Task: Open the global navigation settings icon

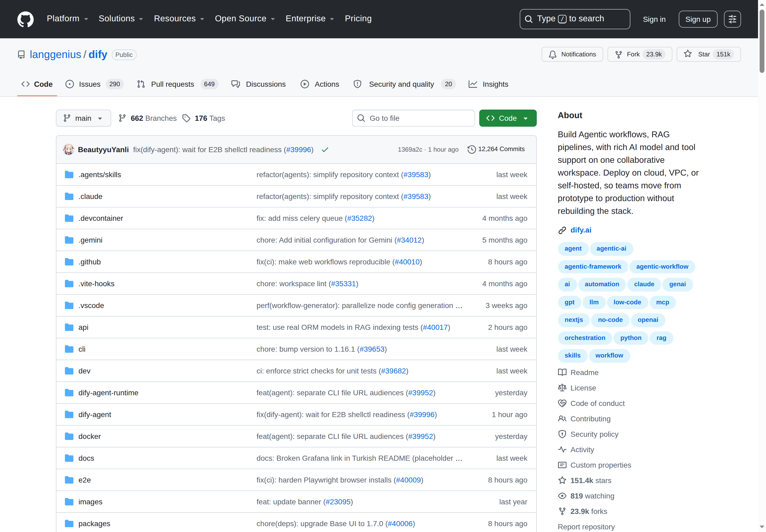Action: pos(732,19)
